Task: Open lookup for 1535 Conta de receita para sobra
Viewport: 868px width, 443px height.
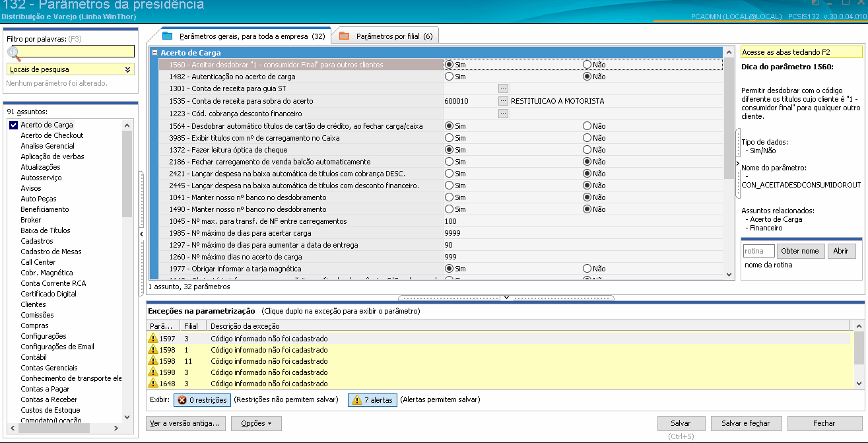Action: click(503, 101)
